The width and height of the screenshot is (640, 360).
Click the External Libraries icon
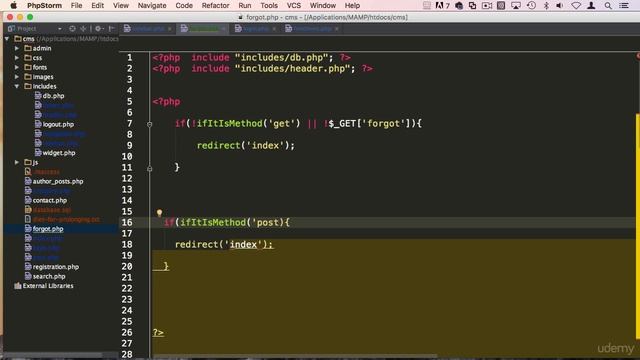click(x=18, y=286)
